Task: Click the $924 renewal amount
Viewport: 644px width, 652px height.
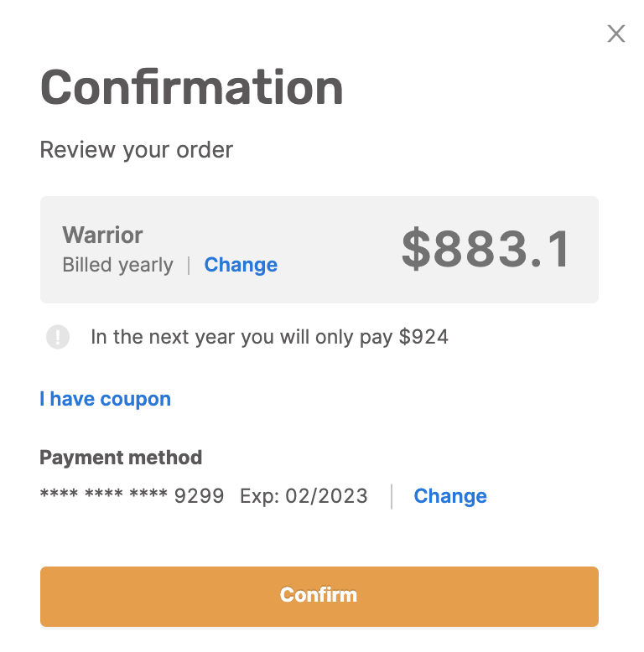Action: [423, 337]
